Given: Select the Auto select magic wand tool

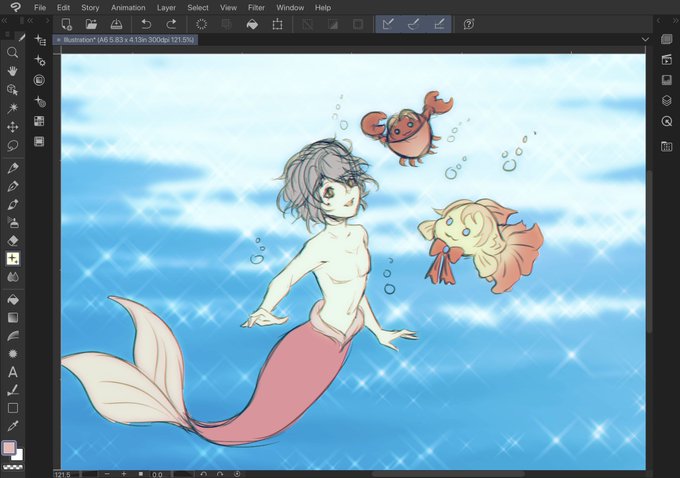Looking at the screenshot, I should [x=13, y=108].
